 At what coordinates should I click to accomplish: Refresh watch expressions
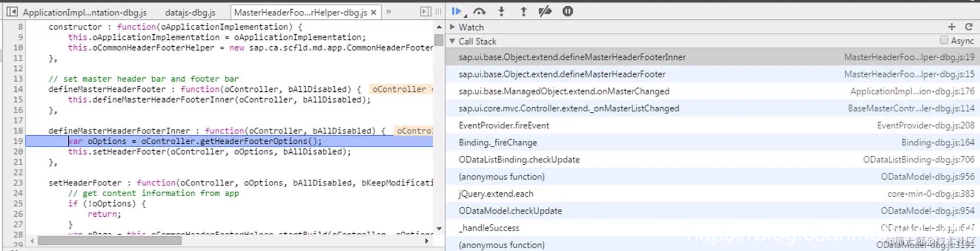969,27
